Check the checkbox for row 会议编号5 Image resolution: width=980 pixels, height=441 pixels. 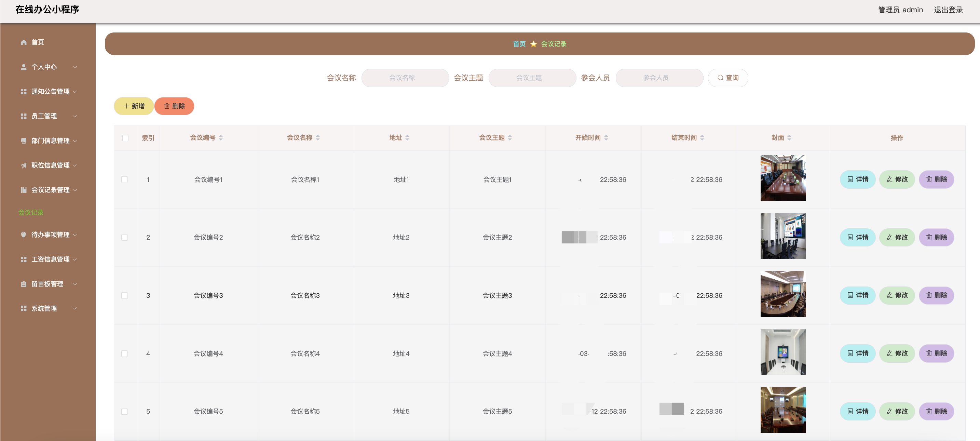point(124,411)
